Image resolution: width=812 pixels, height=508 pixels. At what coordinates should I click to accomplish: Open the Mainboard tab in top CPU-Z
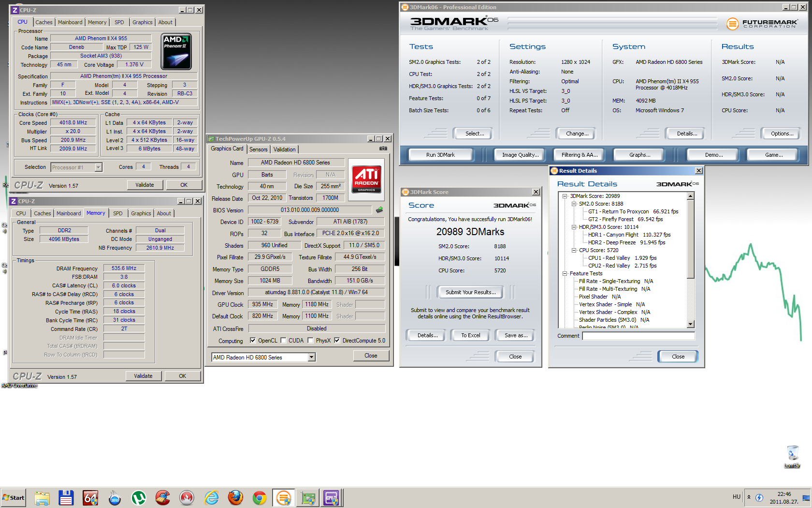tap(70, 22)
